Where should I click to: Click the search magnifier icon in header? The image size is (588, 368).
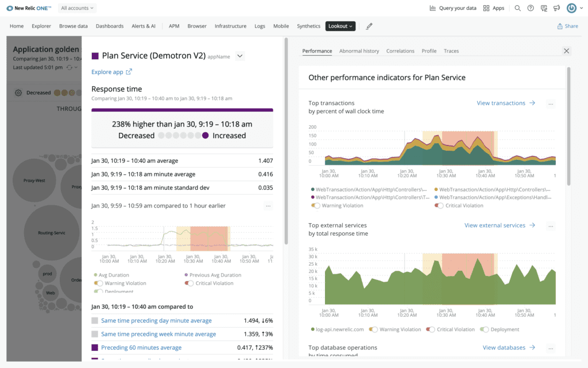point(517,8)
